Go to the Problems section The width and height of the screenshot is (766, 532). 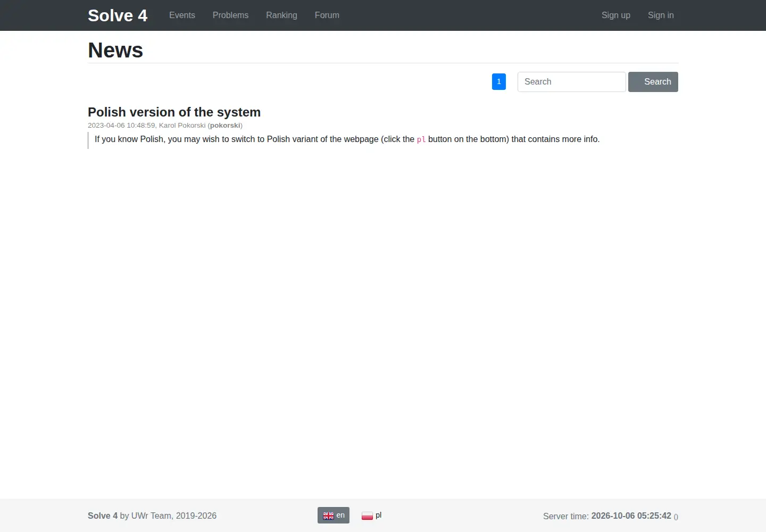tap(230, 15)
